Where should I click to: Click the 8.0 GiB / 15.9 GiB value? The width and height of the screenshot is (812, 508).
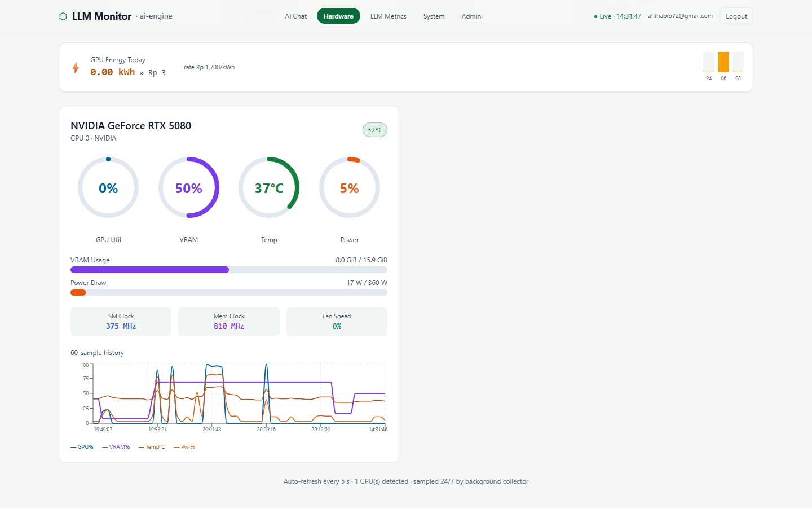pyautogui.click(x=361, y=260)
